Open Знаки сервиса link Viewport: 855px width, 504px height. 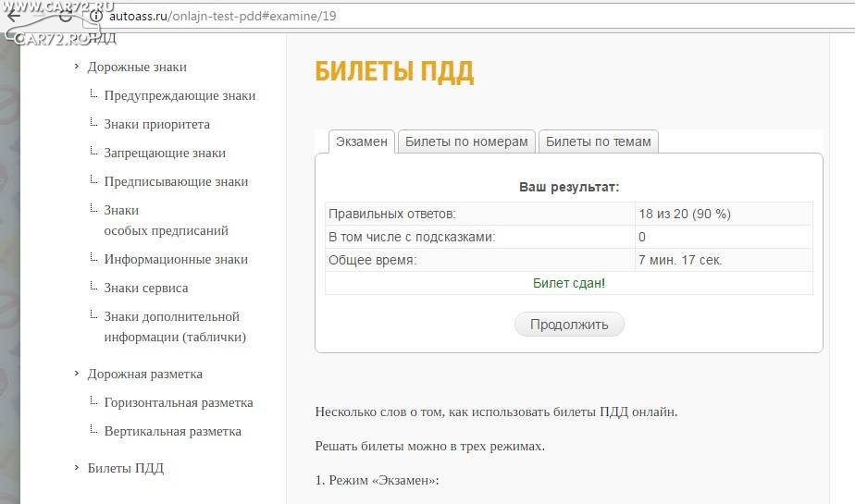146,288
